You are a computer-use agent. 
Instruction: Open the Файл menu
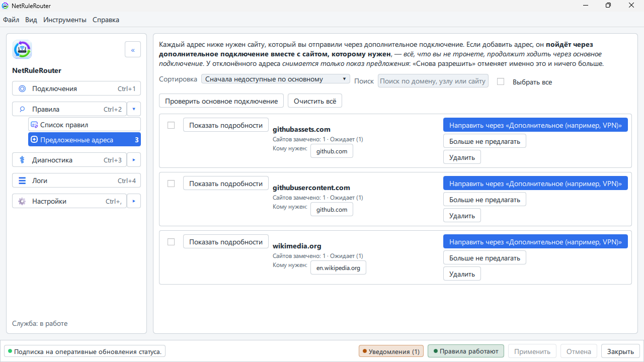11,20
